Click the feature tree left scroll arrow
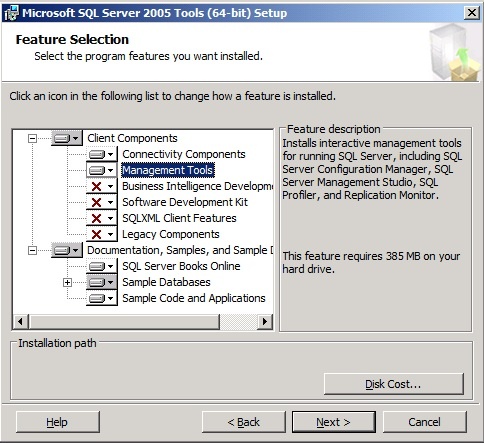Viewport: 484px width, 443px height. 21,322
